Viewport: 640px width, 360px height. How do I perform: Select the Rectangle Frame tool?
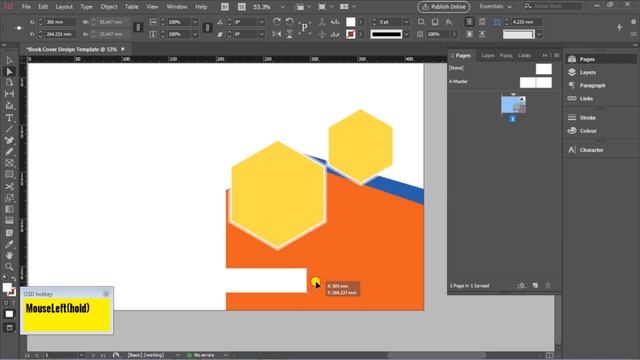click(9, 163)
